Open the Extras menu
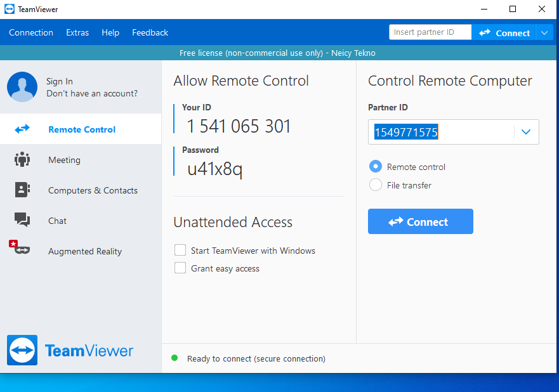Image resolution: width=559 pixels, height=392 pixels. click(77, 32)
